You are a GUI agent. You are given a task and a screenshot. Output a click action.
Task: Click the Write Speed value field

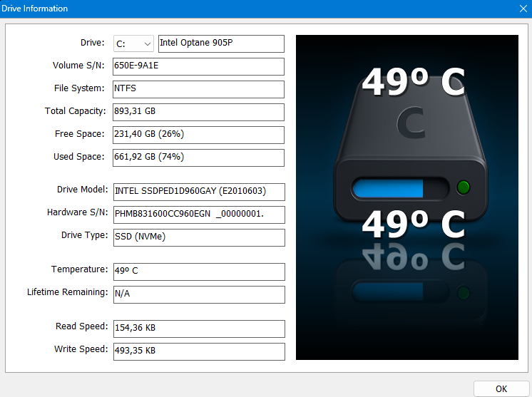click(198, 351)
